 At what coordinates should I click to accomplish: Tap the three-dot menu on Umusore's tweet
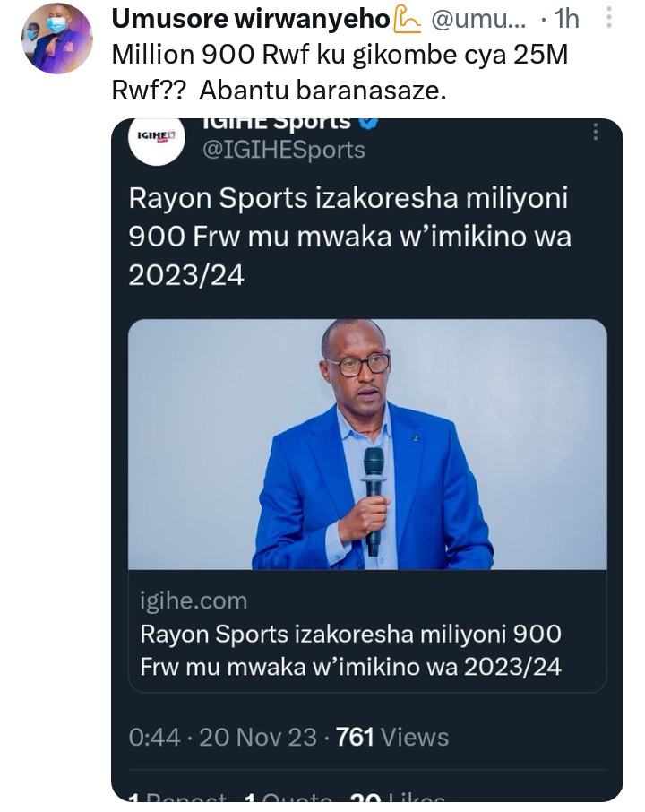tap(609, 18)
